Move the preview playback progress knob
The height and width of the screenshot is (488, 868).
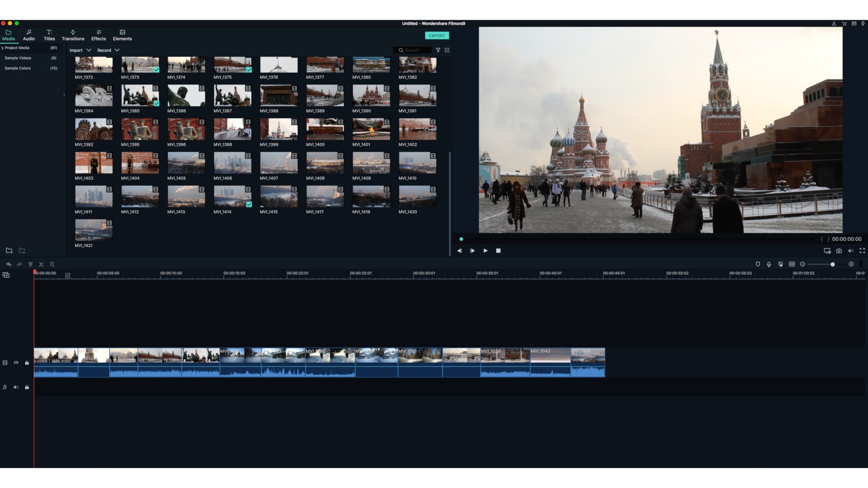(461, 239)
